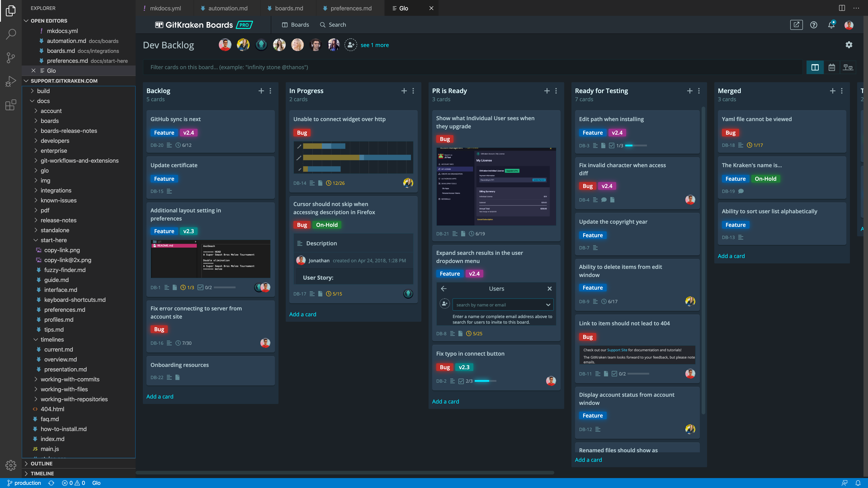Open the Run and Debug view
This screenshot has height=488, width=868.
click(x=11, y=81)
